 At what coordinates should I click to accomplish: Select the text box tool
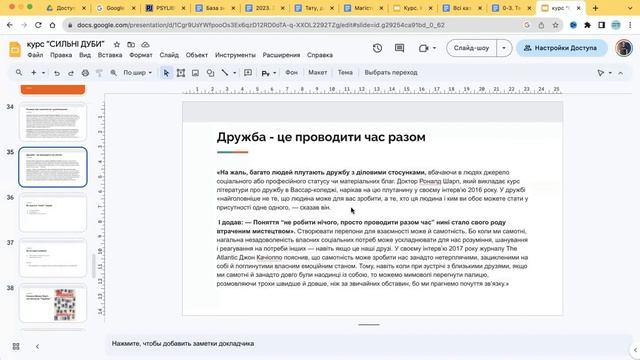click(x=181, y=73)
